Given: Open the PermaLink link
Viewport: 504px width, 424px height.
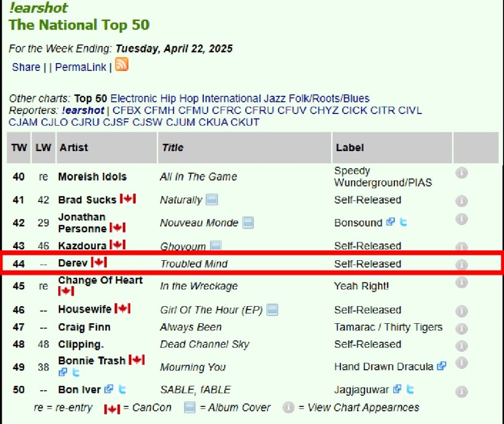Looking at the screenshot, I should (x=81, y=67).
